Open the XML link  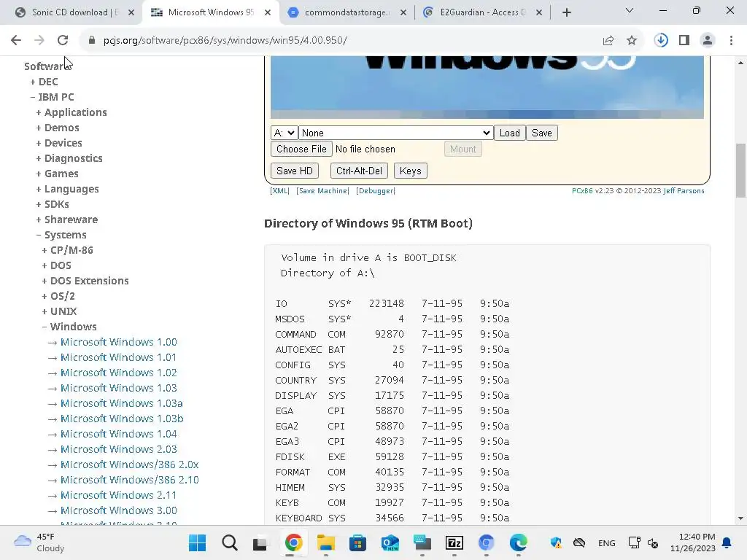point(279,190)
